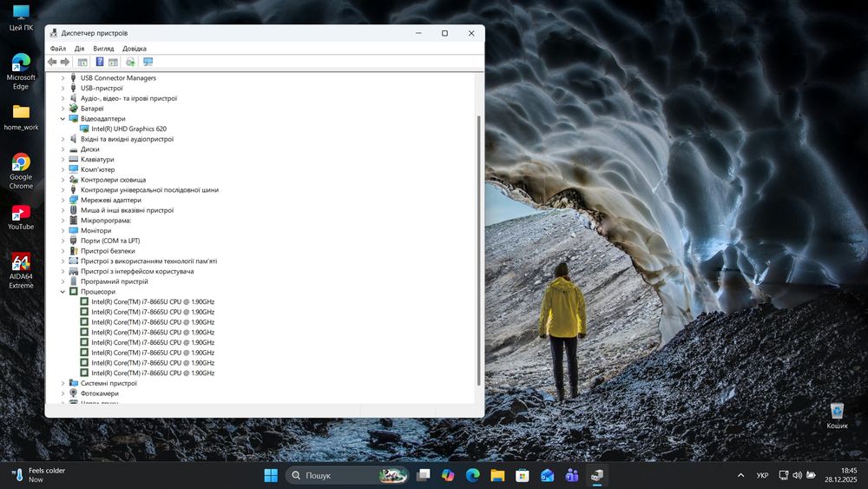
Task: Expand the Мережеві адаптери chevron
Action: point(62,200)
